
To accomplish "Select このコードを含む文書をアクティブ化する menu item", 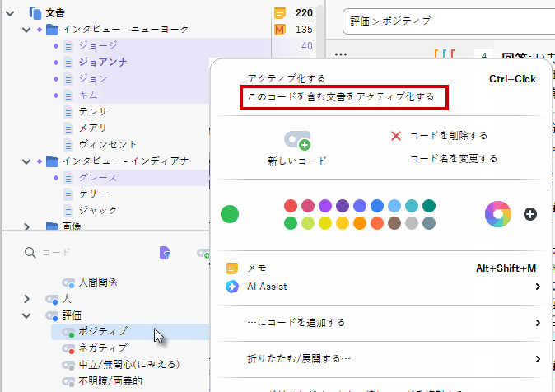I will point(341,97).
